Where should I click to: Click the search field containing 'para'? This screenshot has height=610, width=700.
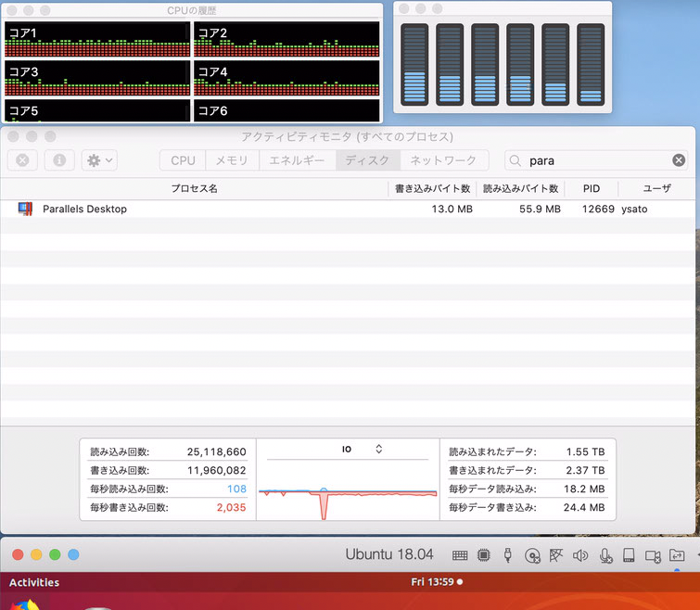[593, 160]
